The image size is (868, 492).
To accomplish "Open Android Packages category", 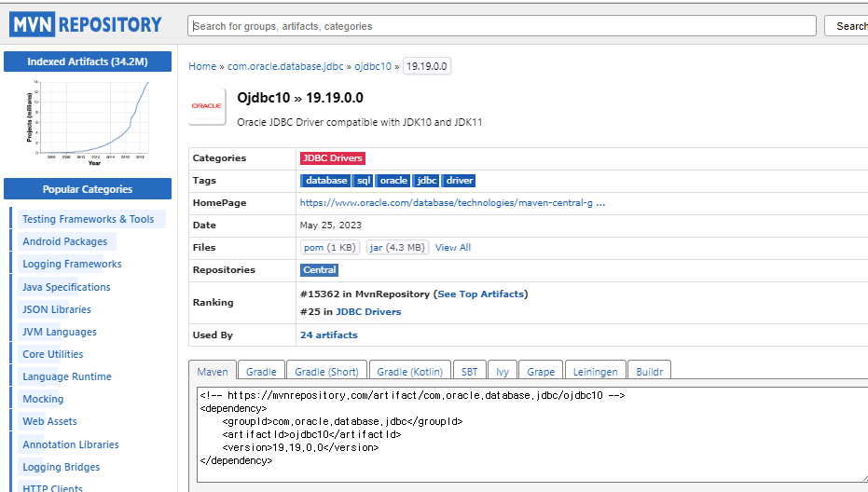I will (64, 241).
